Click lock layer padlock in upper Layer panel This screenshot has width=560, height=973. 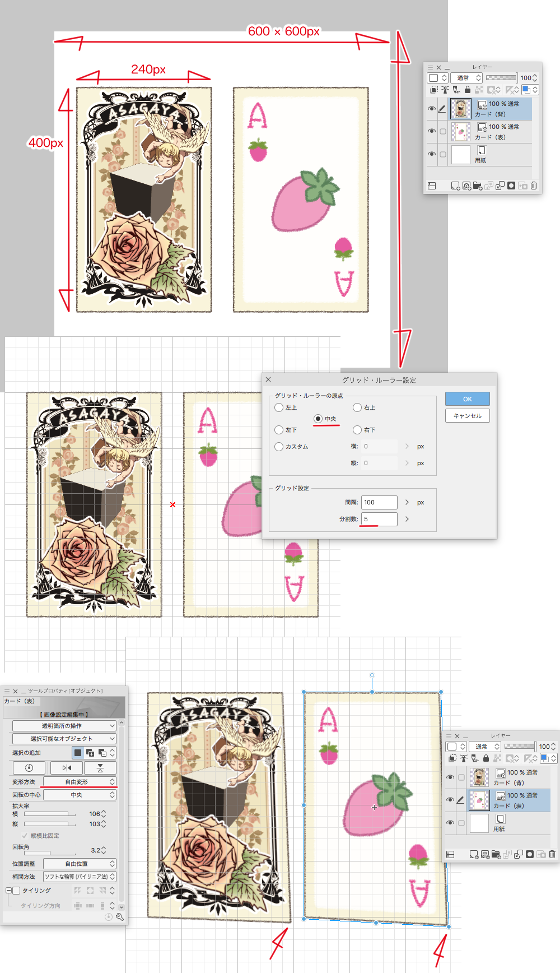pyautogui.click(x=468, y=90)
